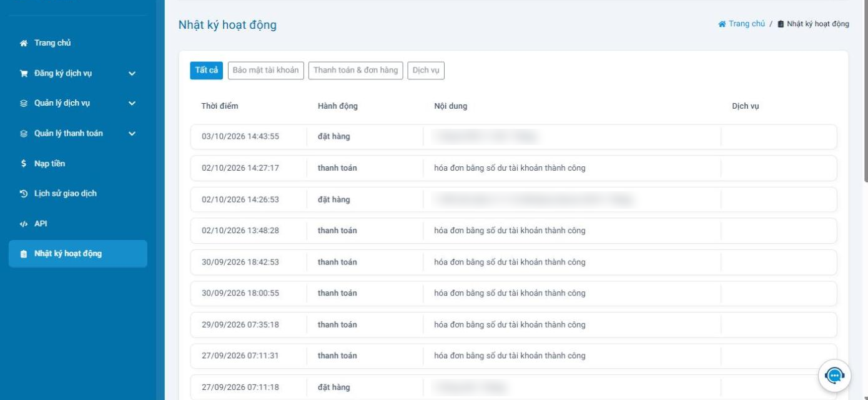Click the timestamp 30/09/2026 18:00:55
Screen dimensions: 868x400
click(x=240, y=293)
